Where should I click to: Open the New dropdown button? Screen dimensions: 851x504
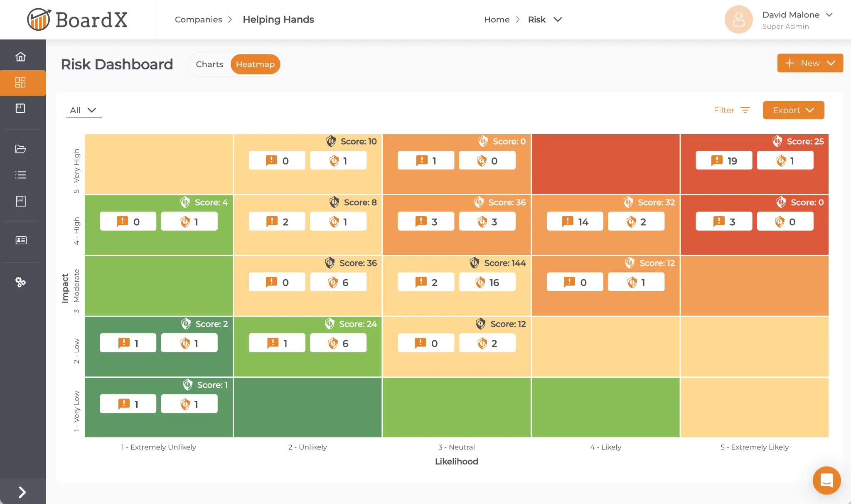point(809,63)
